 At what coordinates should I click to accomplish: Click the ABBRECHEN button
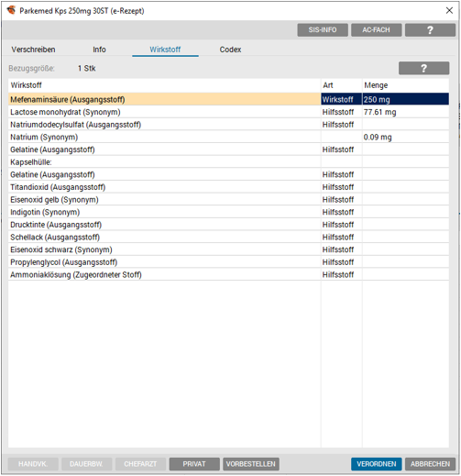coord(430,464)
